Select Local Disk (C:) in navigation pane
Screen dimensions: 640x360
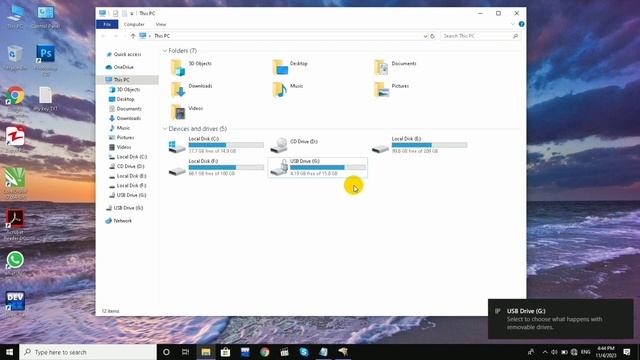128,157
